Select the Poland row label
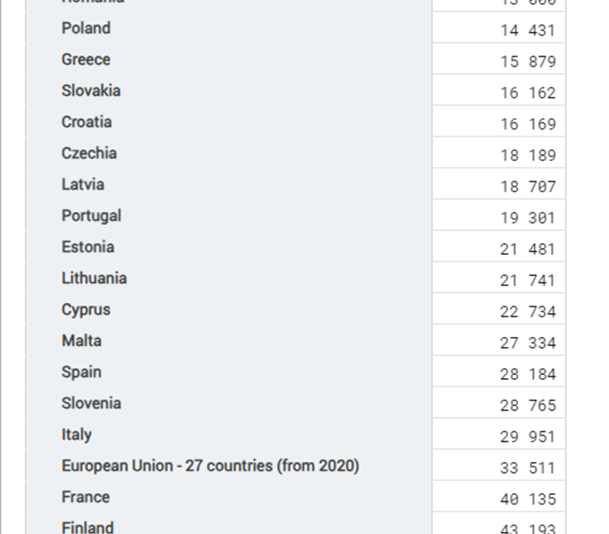Viewport: 609px width, 534px height. point(86,28)
